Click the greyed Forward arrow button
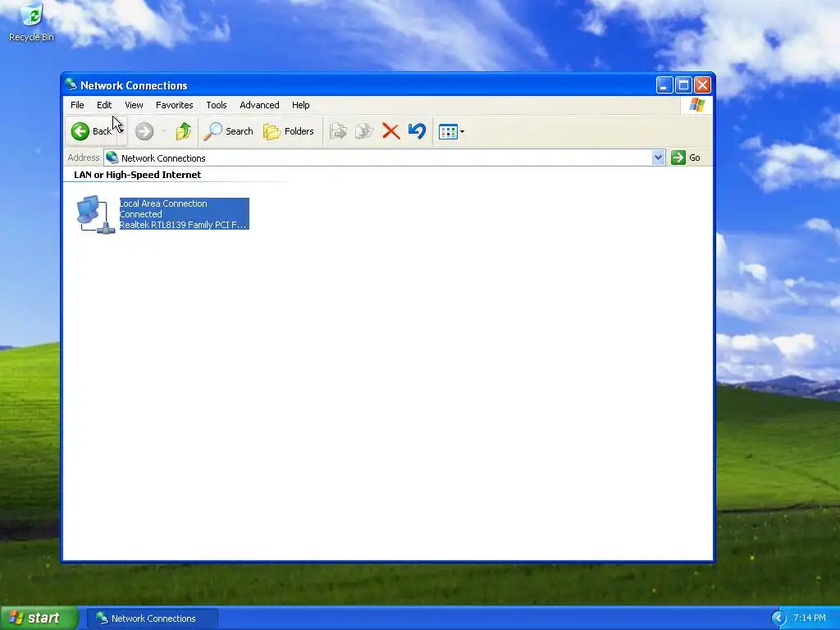840x630 pixels. [144, 131]
